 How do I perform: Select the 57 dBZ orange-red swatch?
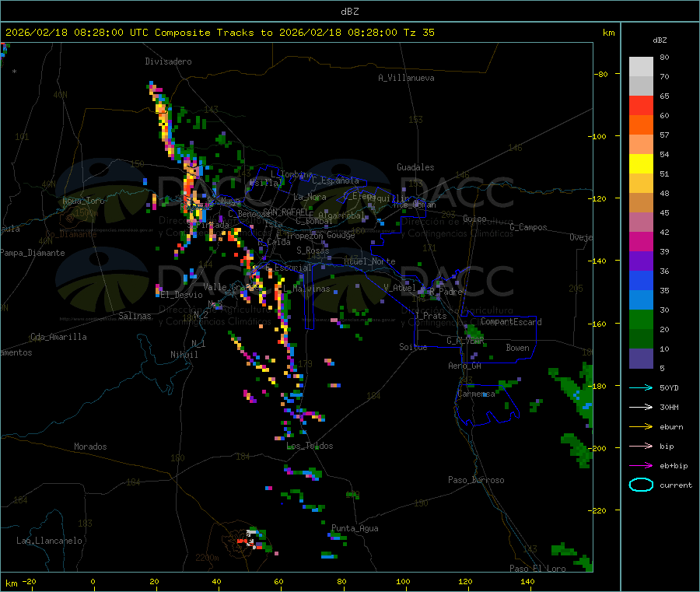[x=641, y=125]
